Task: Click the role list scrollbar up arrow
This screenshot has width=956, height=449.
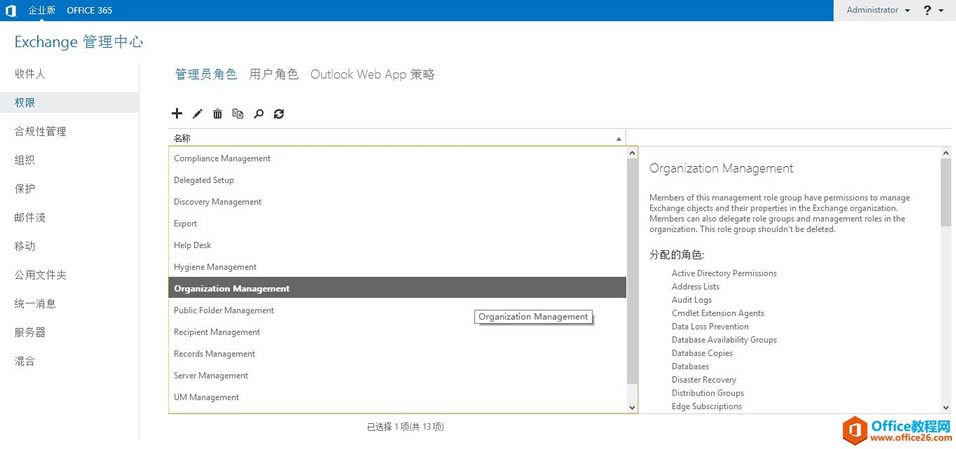Action: coord(632,153)
